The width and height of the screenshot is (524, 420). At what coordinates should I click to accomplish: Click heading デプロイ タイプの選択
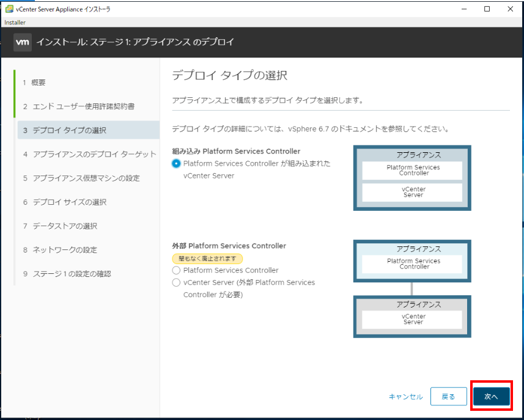tap(229, 75)
